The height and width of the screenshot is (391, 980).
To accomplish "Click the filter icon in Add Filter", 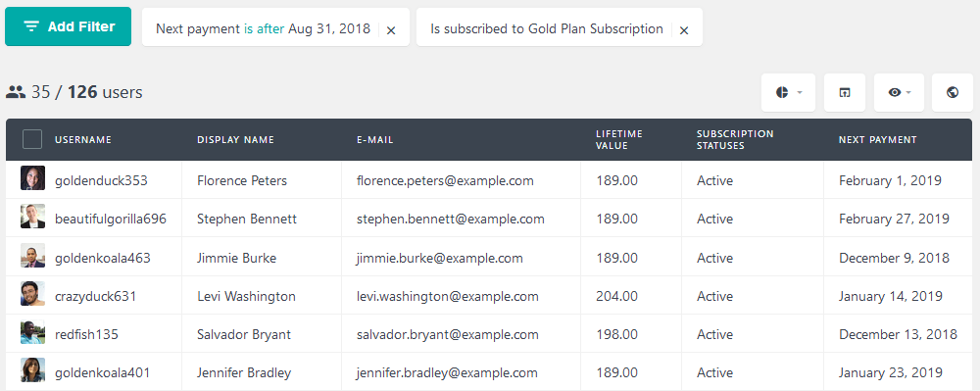I will [x=31, y=26].
